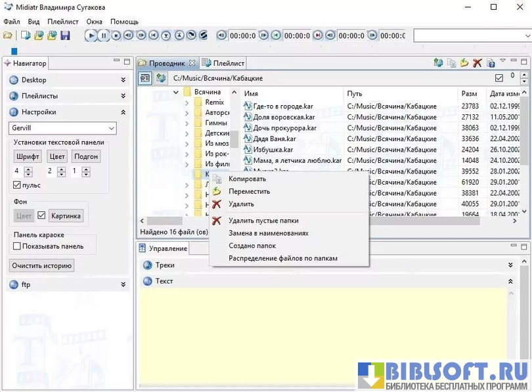Toggle the пульс checkbox
The height and width of the screenshot is (392, 532).
18,185
